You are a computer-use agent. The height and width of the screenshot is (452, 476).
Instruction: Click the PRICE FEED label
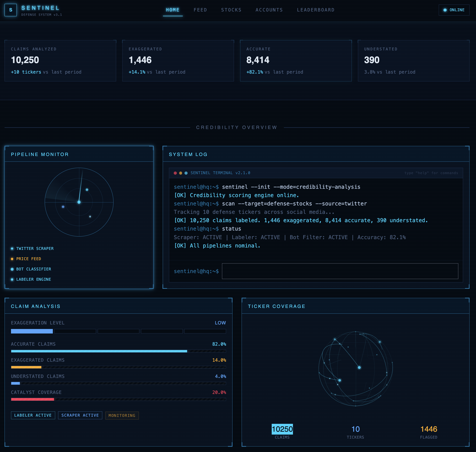(29, 259)
